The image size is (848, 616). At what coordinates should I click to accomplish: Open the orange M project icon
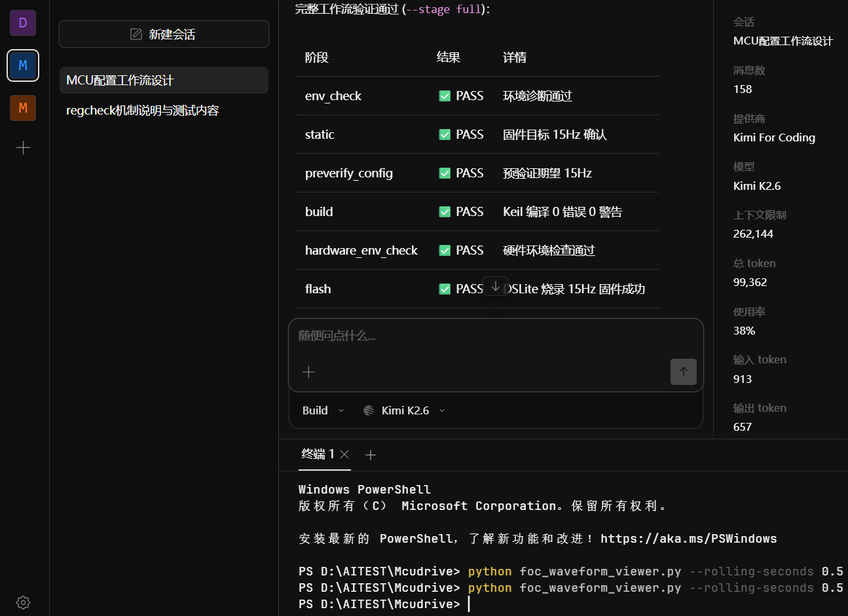coord(23,108)
